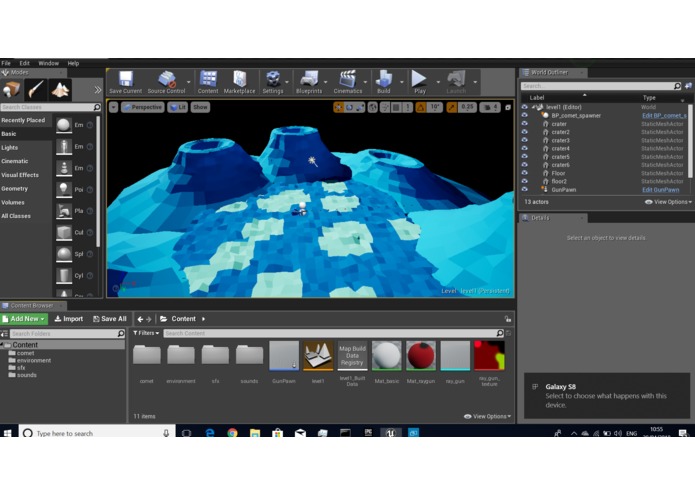Open the Cinematics toolbar icon
The height and width of the screenshot is (494, 695).
[x=348, y=82]
